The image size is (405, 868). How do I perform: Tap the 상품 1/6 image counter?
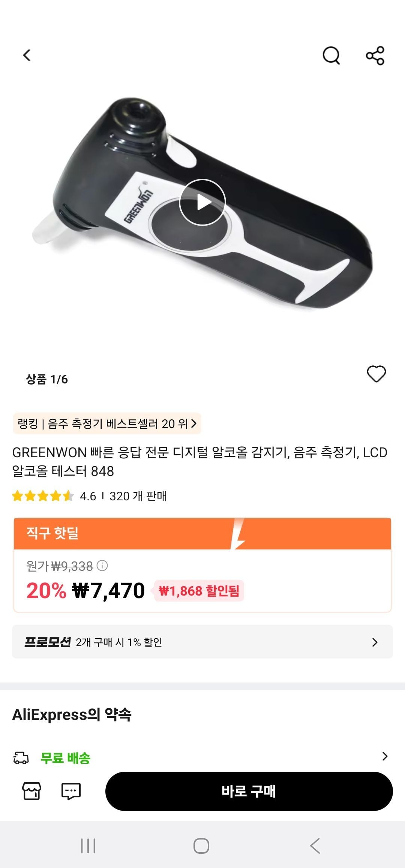pyautogui.click(x=47, y=379)
